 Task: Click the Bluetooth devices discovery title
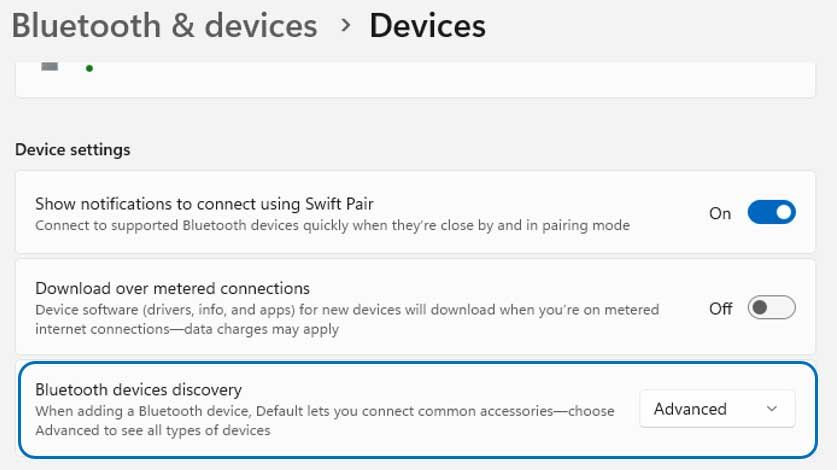139,389
